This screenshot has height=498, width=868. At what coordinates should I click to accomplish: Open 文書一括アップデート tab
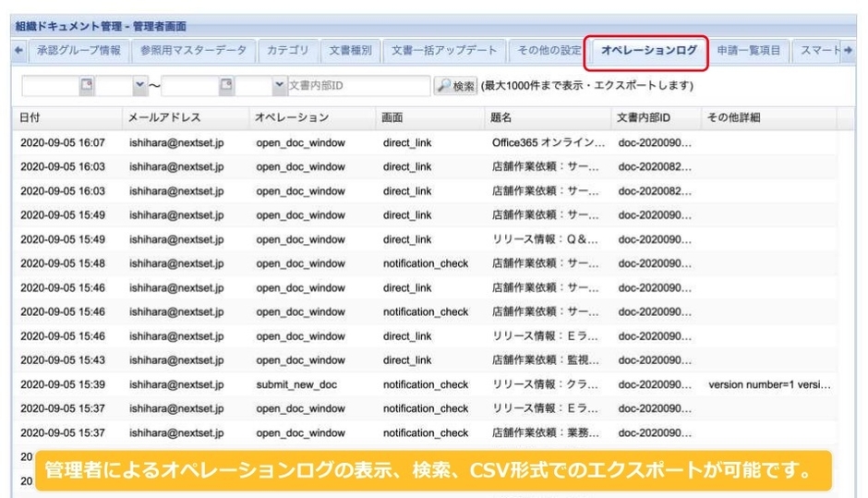[x=444, y=51]
